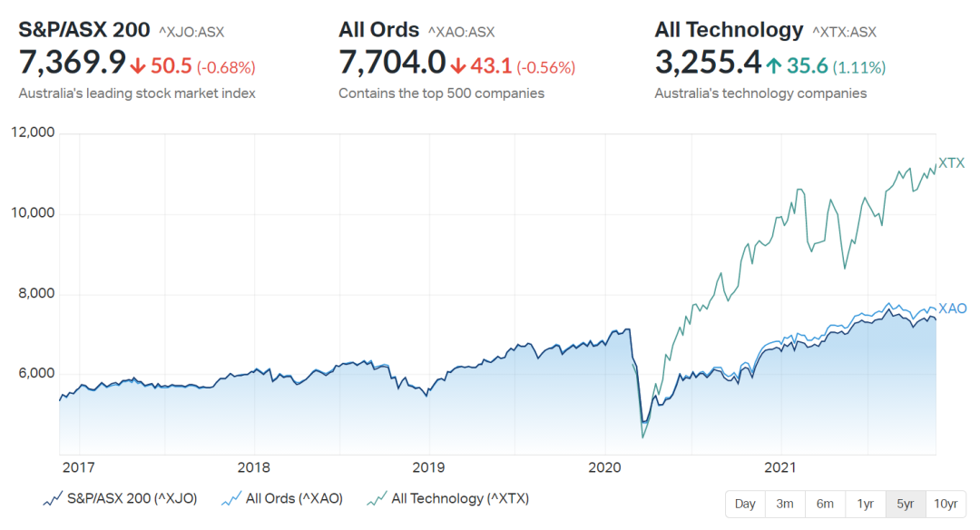The height and width of the screenshot is (530, 980).
Task: Click the All Technology legend line icon
Action: click(x=377, y=499)
